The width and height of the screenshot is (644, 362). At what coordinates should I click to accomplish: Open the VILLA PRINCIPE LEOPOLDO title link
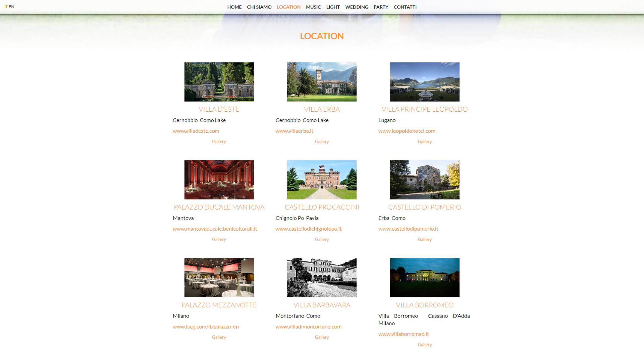click(425, 109)
